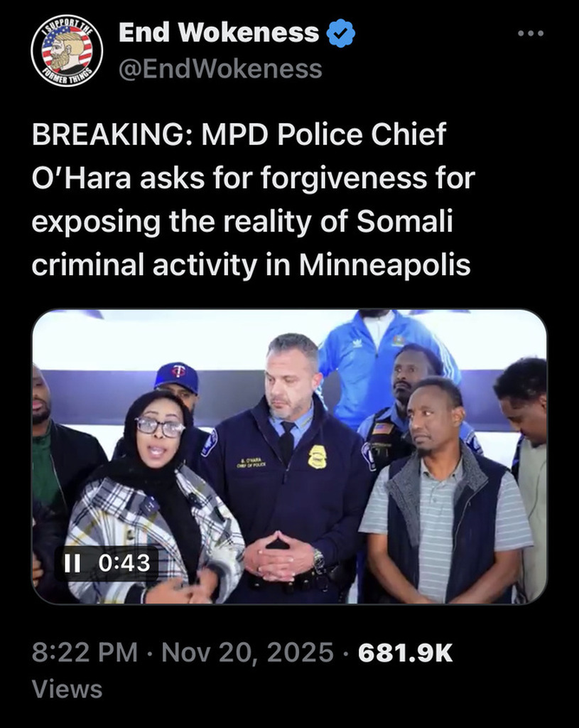Click the 8:22 PM post timestamp

point(85,652)
